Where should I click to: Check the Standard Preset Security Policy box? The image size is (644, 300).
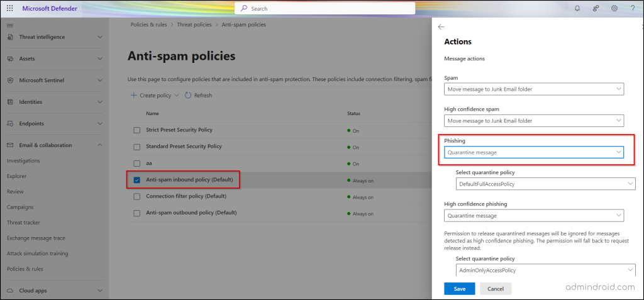(x=136, y=147)
